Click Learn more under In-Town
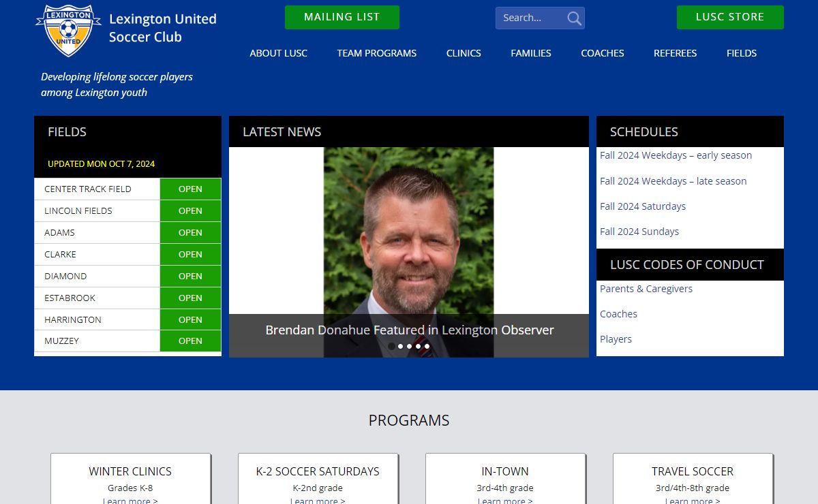This screenshot has width=818, height=504. (x=505, y=501)
